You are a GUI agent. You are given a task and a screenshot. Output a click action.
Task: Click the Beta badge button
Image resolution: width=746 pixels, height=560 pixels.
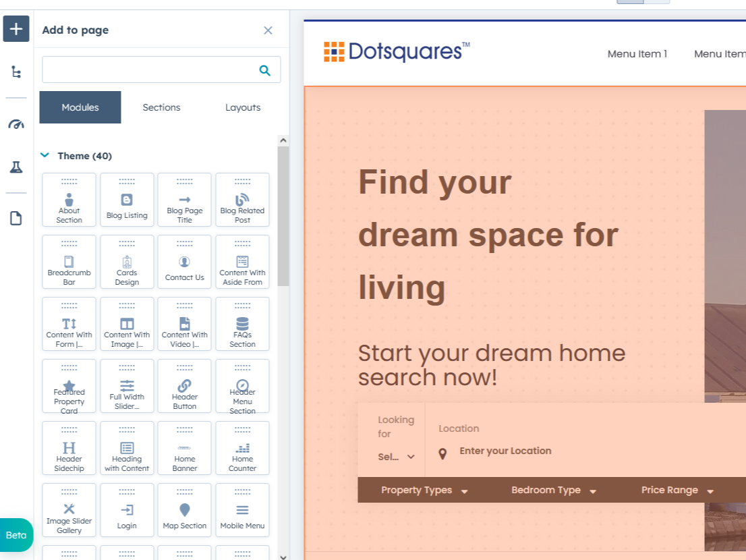pos(16,535)
